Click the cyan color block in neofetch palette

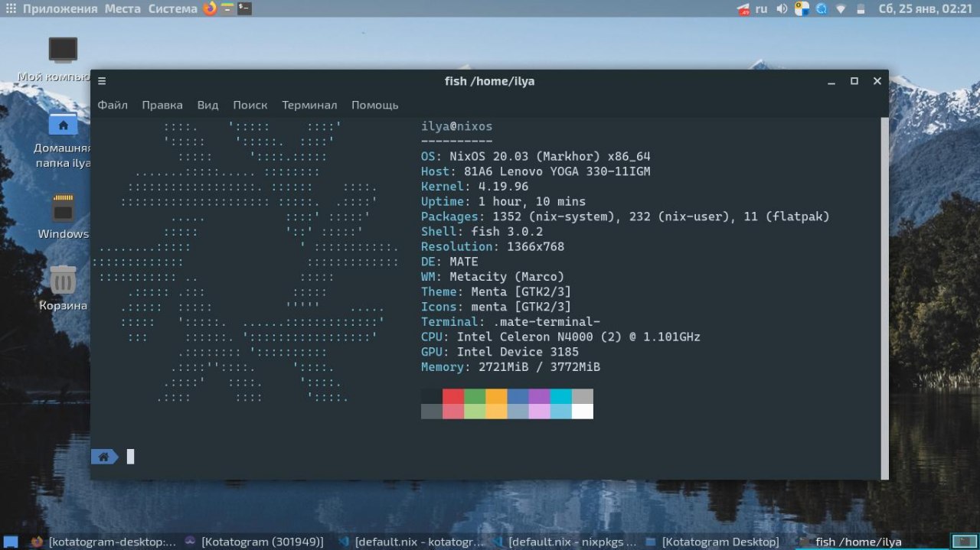point(560,396)
